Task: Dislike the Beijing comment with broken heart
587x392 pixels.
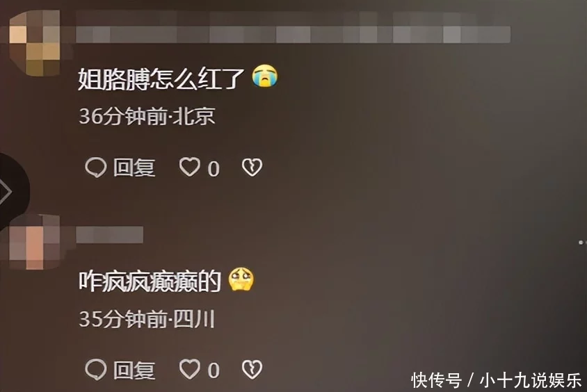Action: pos(252,167)
